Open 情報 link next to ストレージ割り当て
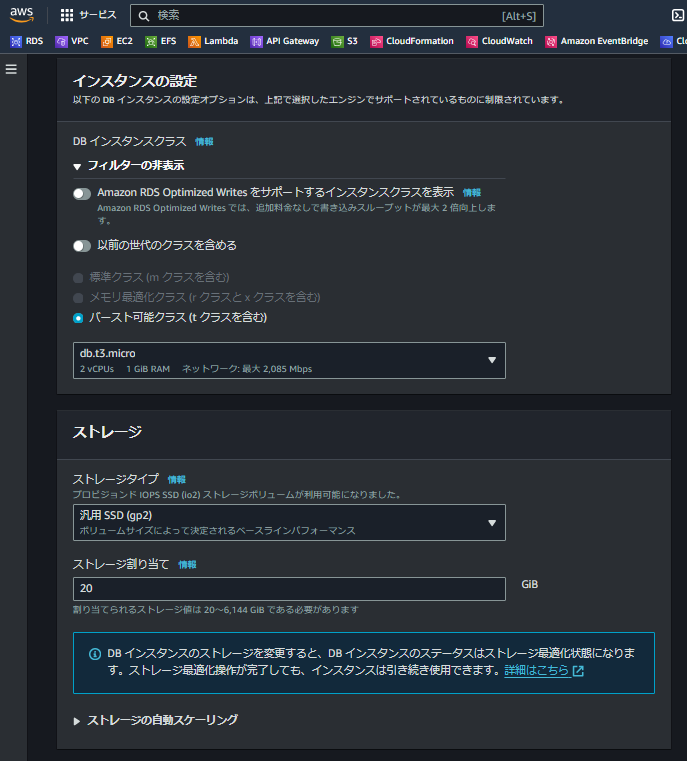The height and width of the screenshot is (761, 687). pos(187,564)
